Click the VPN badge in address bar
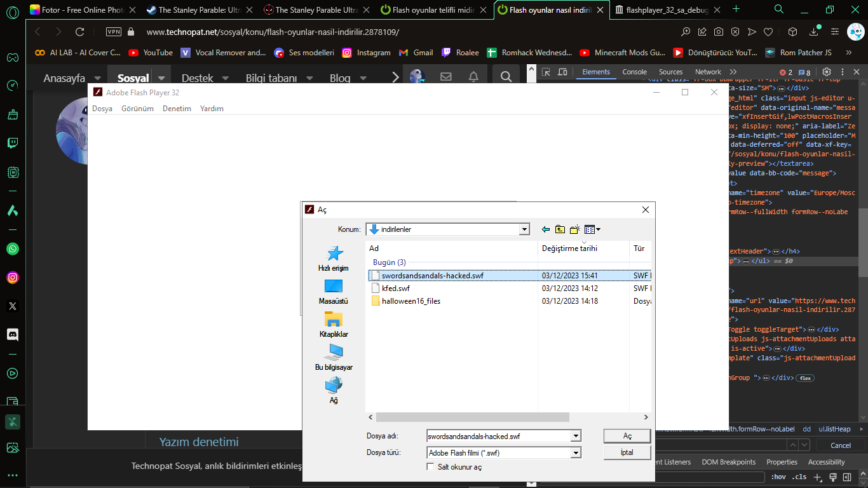This screenshot has width=868, height=488. tap(114, 32)
